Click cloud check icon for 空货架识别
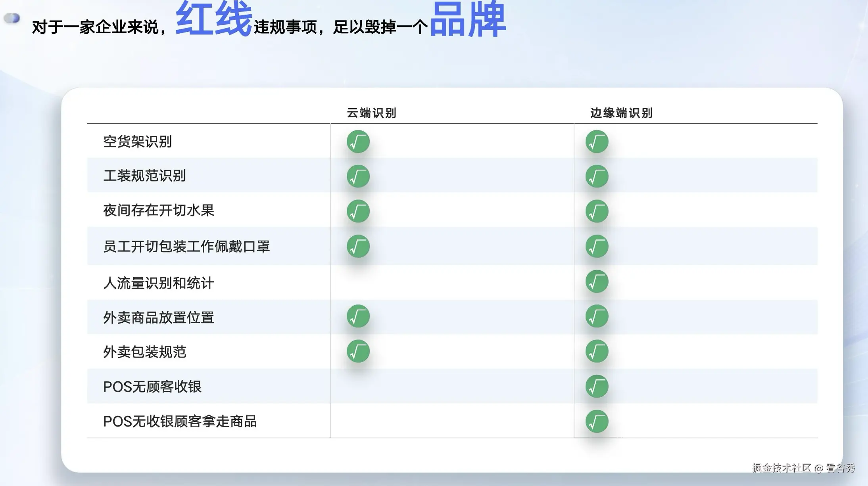Viewport: 868px width, 486px height. tap(358, 142)
